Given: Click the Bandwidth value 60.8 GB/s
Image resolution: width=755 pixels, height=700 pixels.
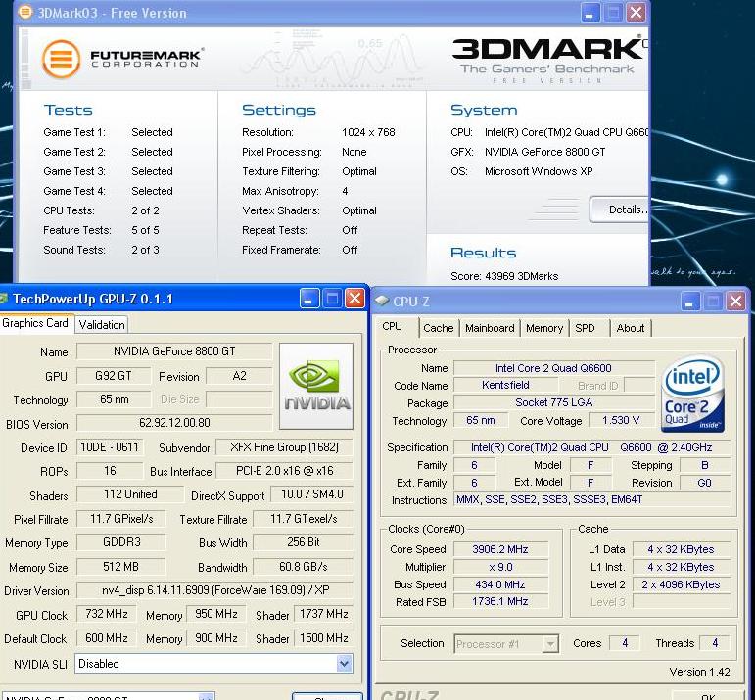Looking at the screenshot, I should 304,567.
